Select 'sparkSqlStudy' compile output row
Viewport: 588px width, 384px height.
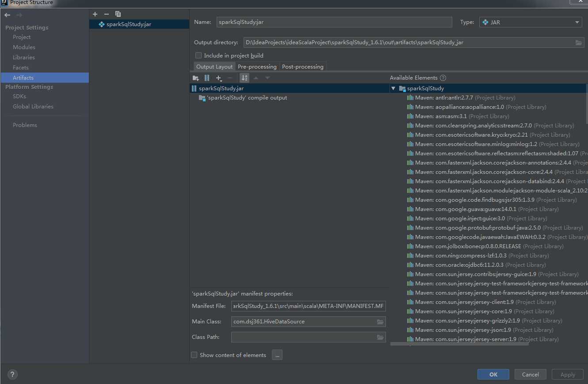(290, 98)
